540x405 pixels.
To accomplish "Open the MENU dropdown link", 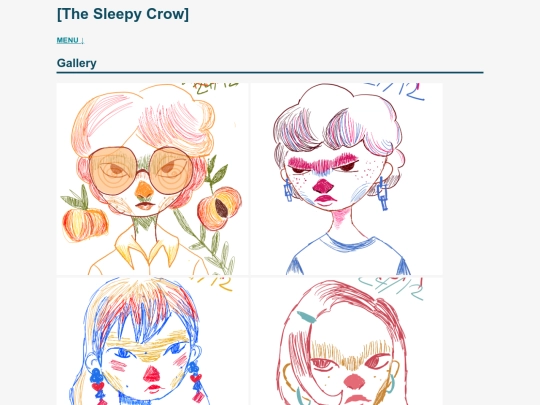I will (70, 40).
